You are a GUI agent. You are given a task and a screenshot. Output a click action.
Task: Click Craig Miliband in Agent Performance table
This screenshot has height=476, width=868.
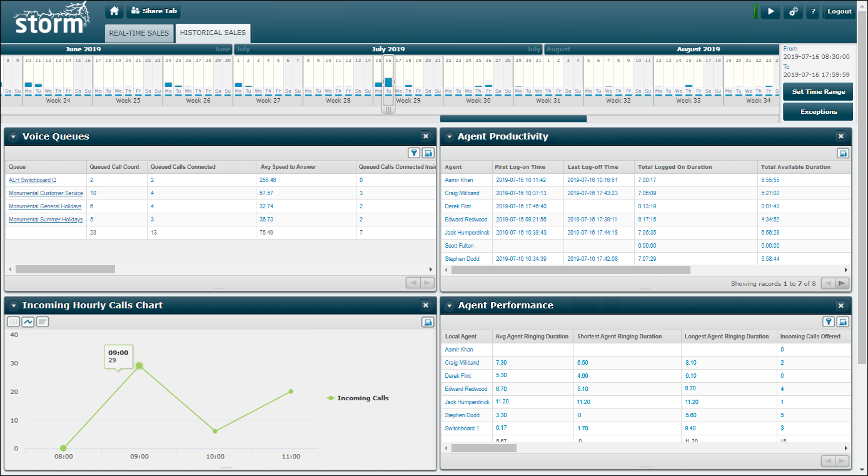pyautogui.click(x=462, y=363)
